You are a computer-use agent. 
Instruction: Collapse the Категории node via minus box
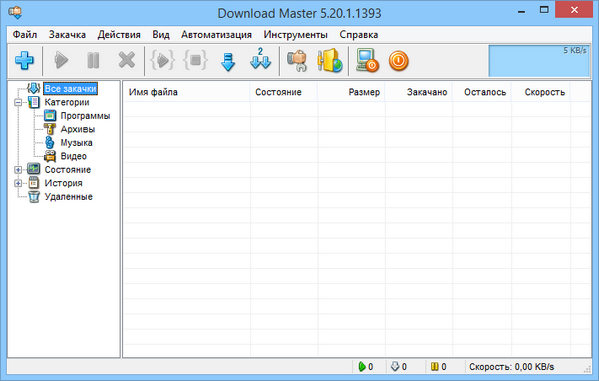(18, 102)
